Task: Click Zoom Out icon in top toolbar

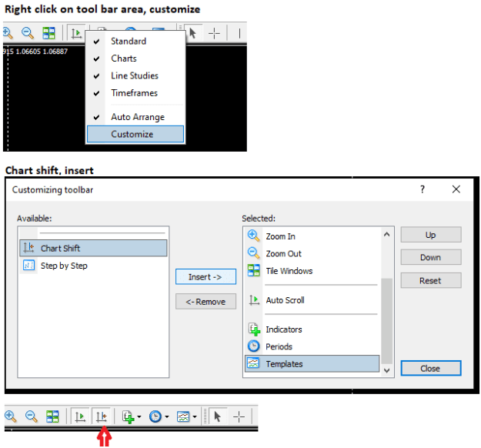Action: coord(28,33)
